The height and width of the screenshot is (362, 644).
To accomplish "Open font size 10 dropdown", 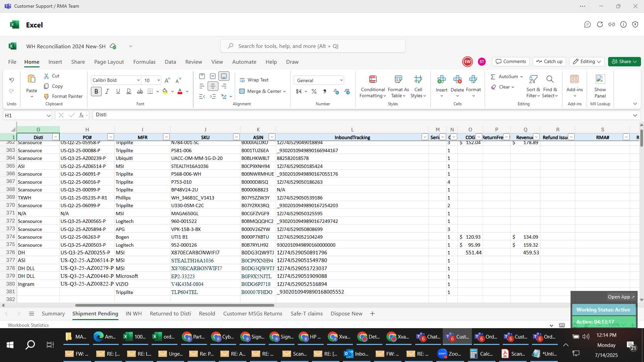I will tap(158, 80).
